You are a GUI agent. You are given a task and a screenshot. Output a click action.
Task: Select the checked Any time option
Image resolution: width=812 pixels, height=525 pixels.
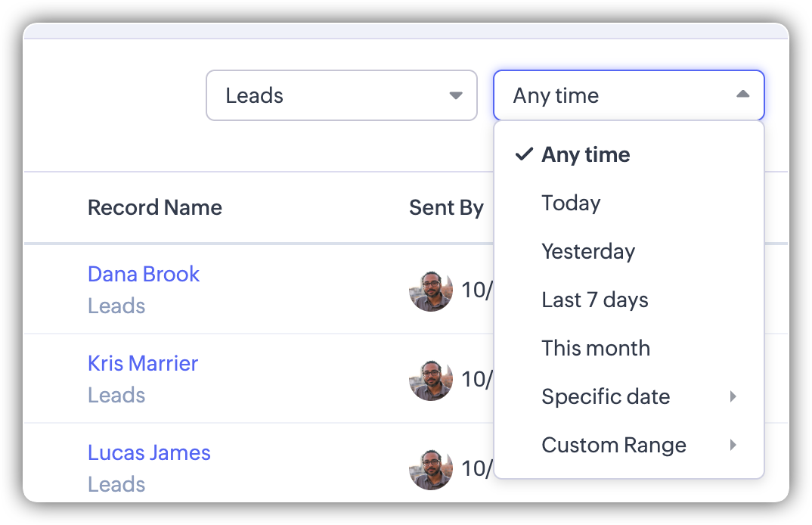[x=585, y=155]
